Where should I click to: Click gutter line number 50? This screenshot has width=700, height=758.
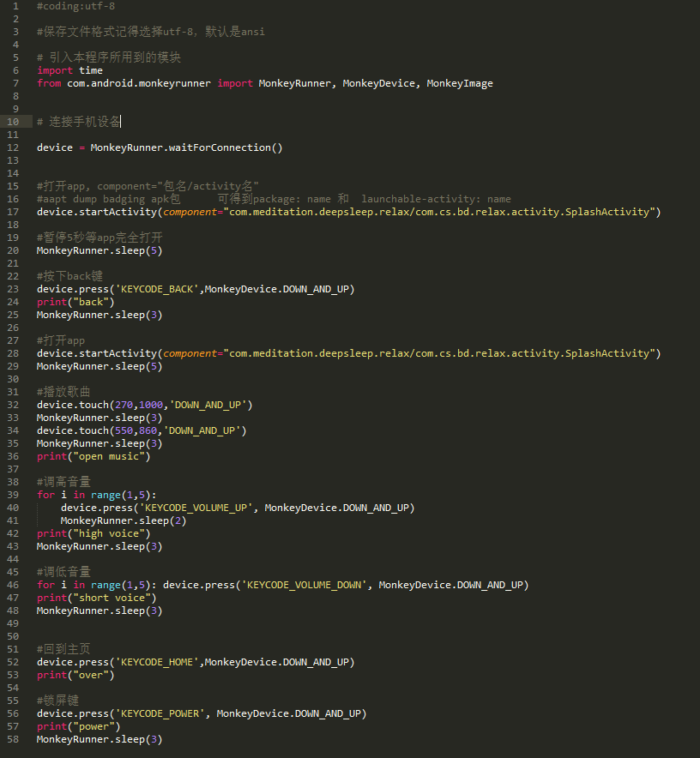click(x=13, y=636)
